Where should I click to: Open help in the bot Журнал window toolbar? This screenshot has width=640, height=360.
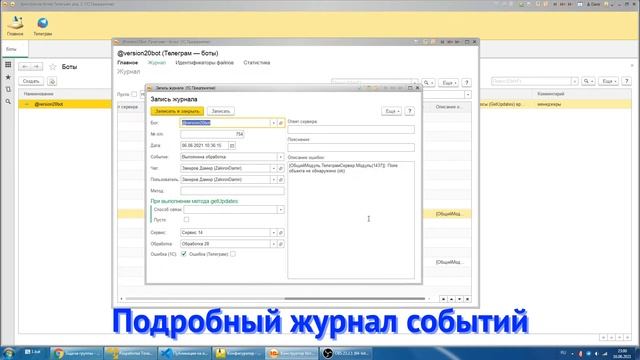point(467,83)
